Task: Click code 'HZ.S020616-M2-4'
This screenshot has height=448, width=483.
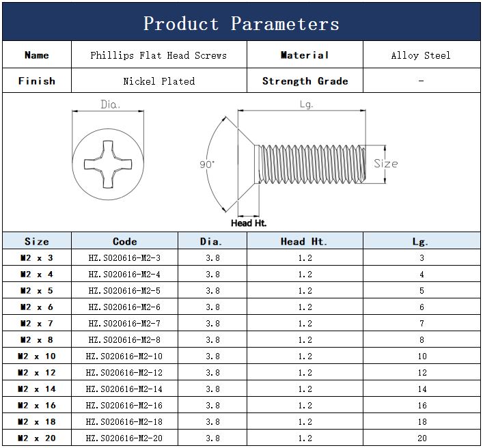Action: 124,274
